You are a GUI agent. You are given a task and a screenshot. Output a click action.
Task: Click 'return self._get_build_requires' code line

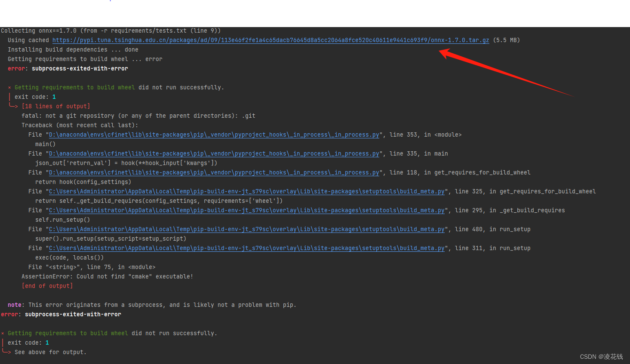click(159, 201)
